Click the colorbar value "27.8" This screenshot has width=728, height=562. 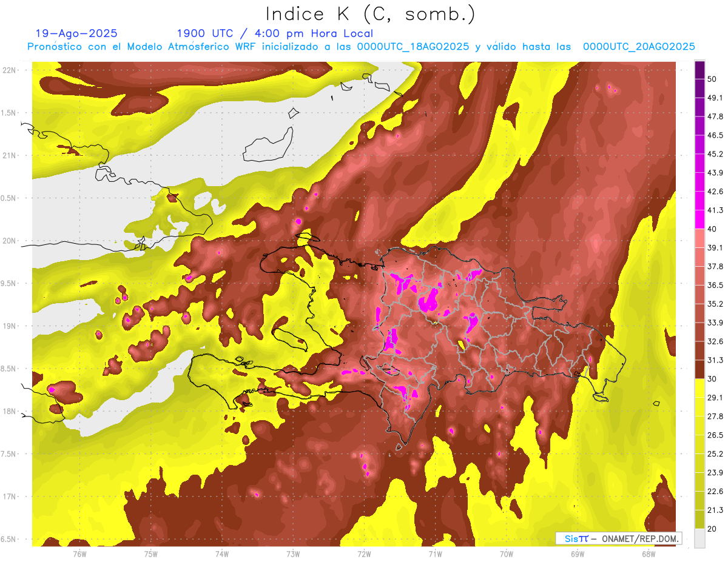point(715,416)
